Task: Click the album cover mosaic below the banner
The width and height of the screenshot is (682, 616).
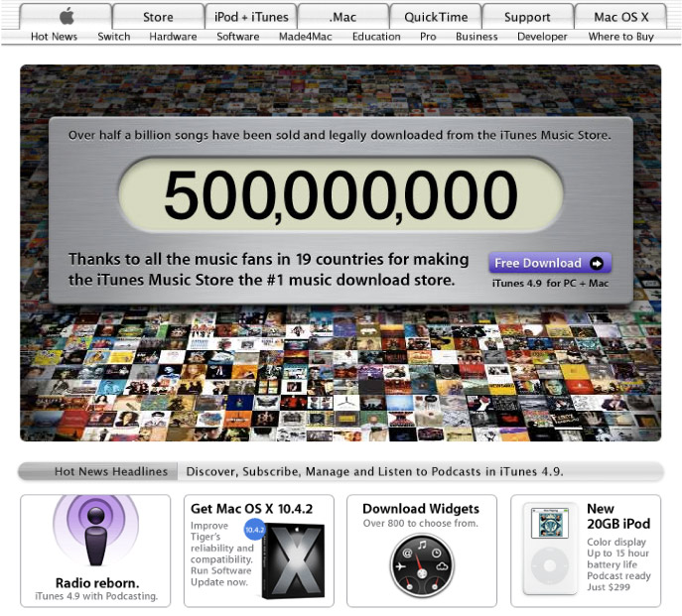Action: (x=341, y=374)
